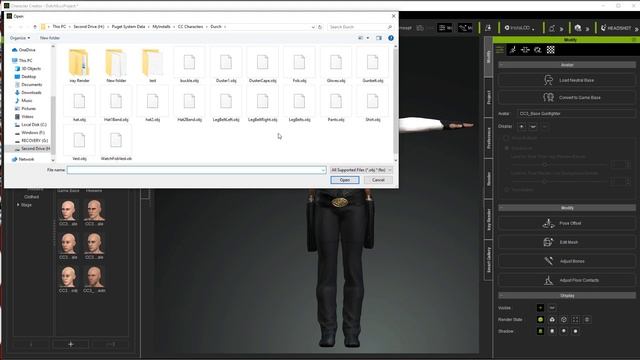Switch to the Project side tab

(489, 97)
